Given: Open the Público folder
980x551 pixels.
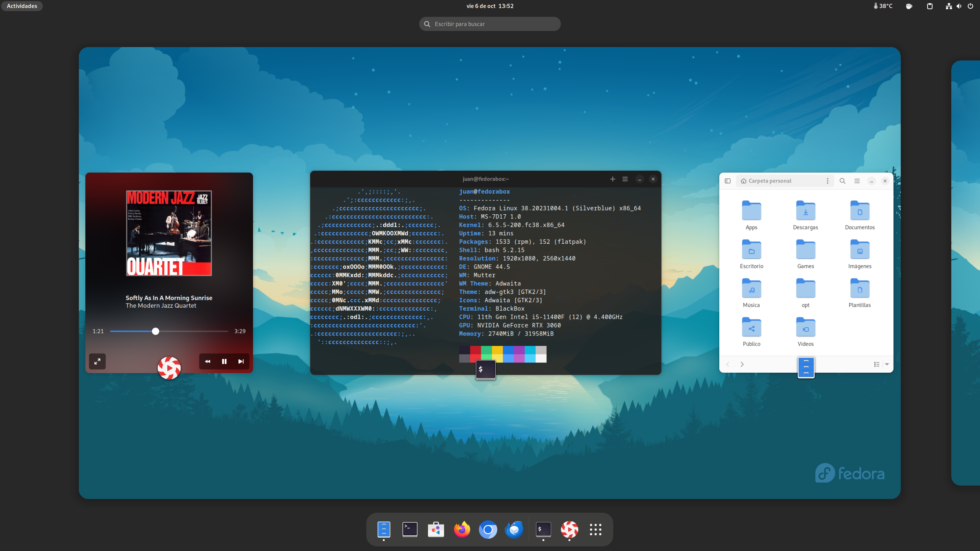Looking at the screenshot, I should click(751, 332).
